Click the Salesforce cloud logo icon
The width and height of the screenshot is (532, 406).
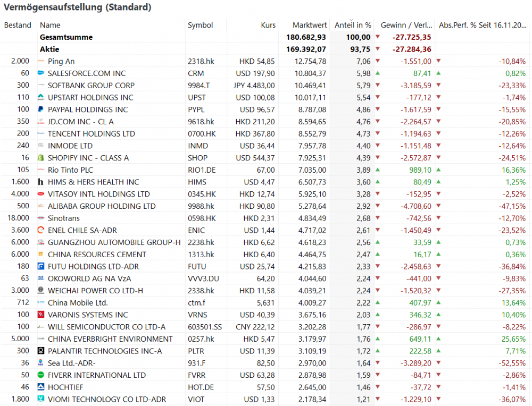point(41,73)
